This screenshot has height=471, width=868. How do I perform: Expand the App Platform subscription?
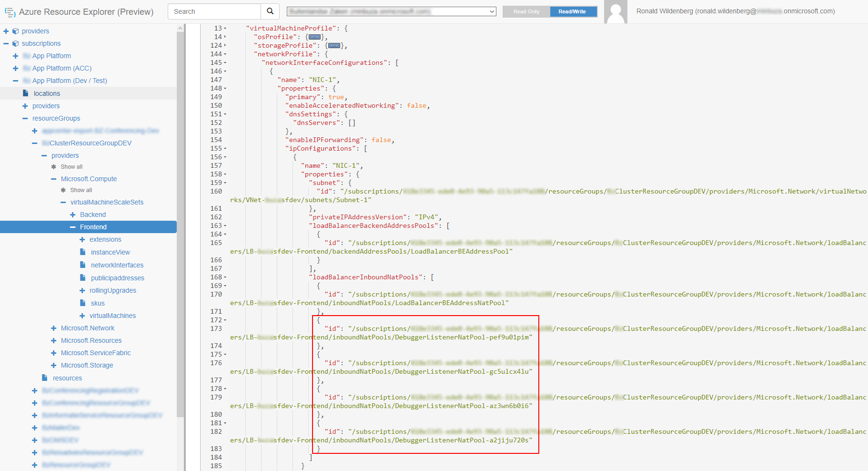pos(16,56)
